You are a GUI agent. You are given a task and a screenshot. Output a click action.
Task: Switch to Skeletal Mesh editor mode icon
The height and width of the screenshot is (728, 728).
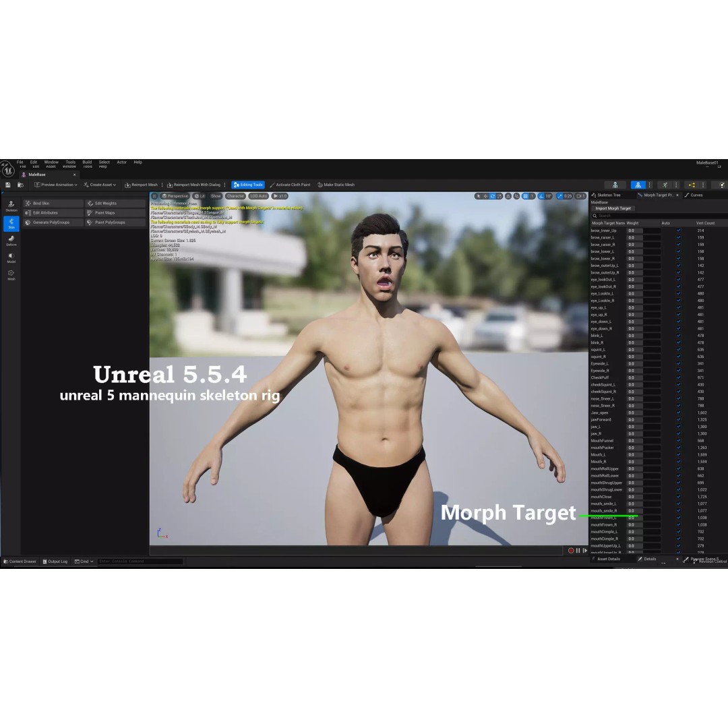point(638,185)
